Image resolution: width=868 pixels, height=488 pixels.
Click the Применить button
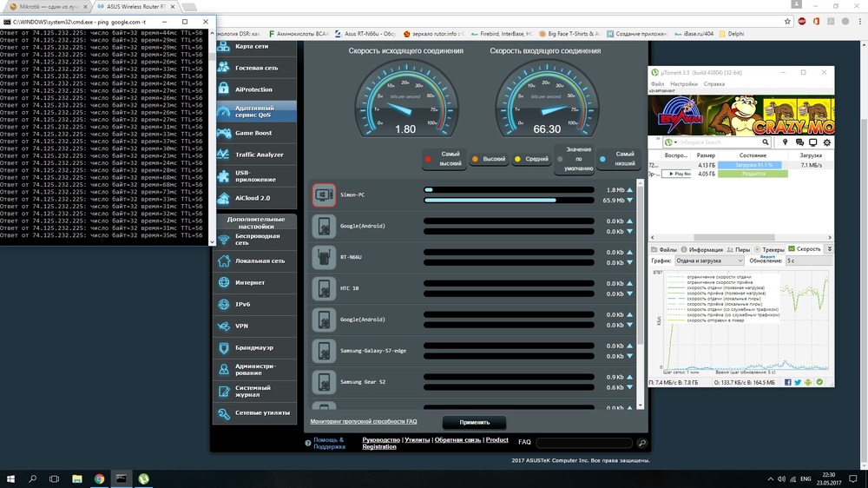[x=475, y=422]
